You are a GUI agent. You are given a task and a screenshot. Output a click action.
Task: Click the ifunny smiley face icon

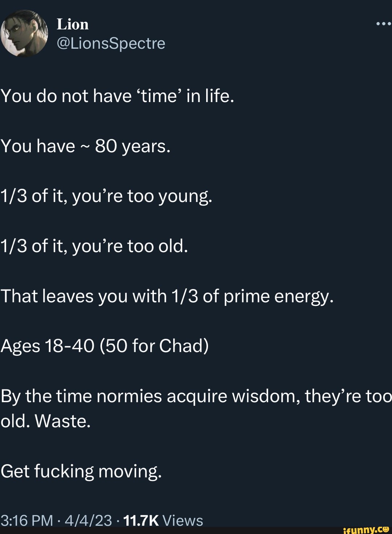[x=386, y=529]
